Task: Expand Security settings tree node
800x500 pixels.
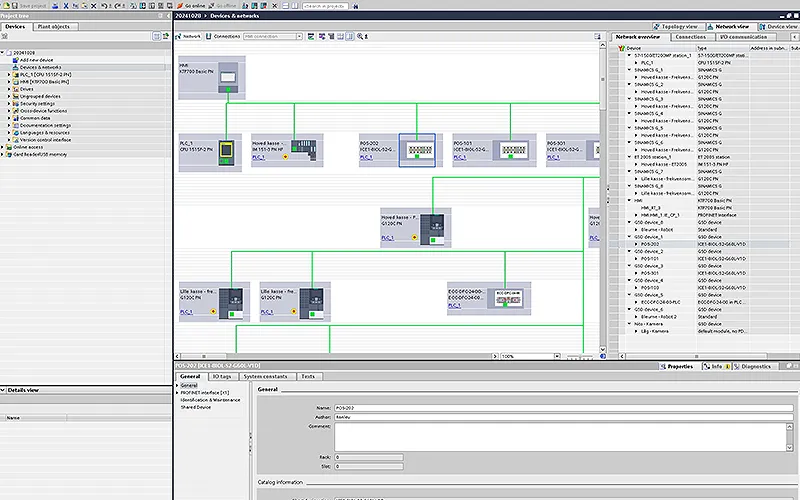Action: pos(9,104)
